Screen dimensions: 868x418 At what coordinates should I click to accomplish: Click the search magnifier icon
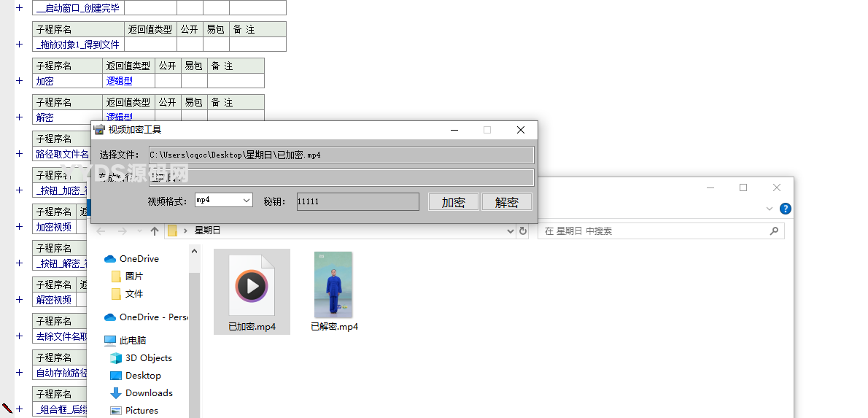[x=774, y=231]
